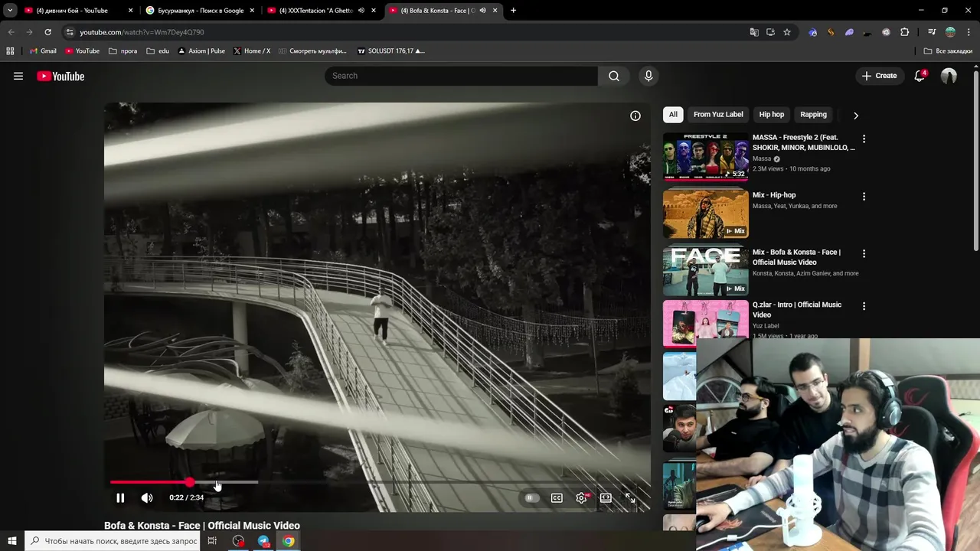Open Task View on the taskbar
Image resolution: width=980 pixels, height=551 pixels.
212,541
